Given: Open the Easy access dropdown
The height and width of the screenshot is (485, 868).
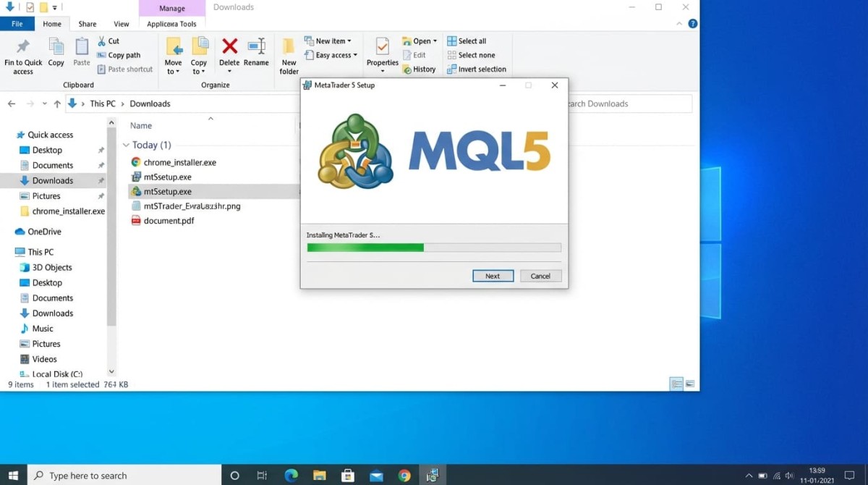Looking at the screenshot, I should click(x=331, y=55).
